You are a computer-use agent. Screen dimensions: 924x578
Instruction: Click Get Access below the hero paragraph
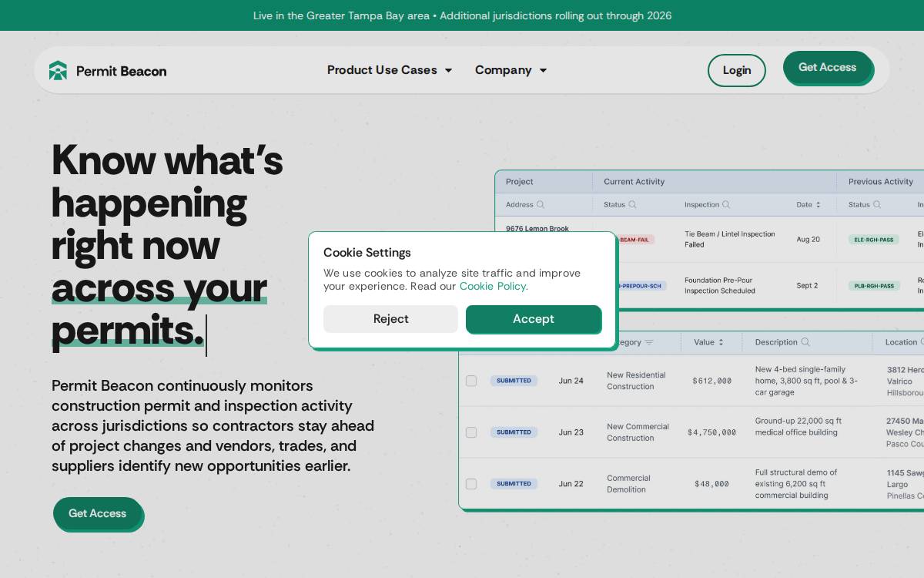97,513
